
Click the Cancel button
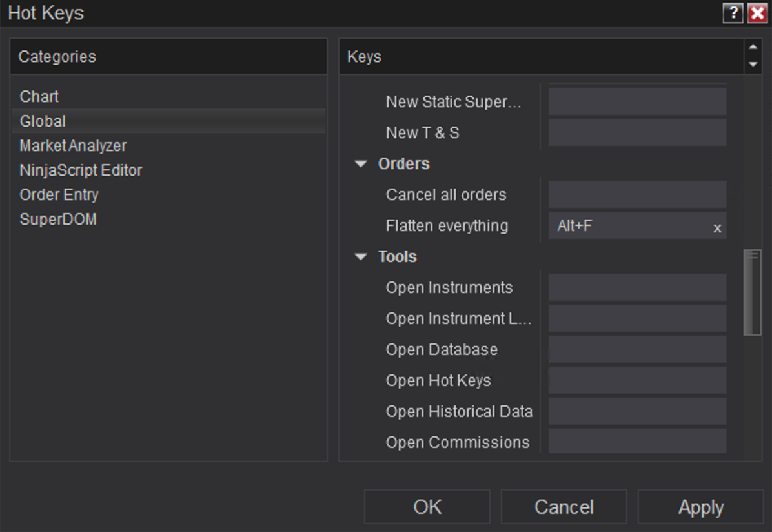[x=564, y=507]
